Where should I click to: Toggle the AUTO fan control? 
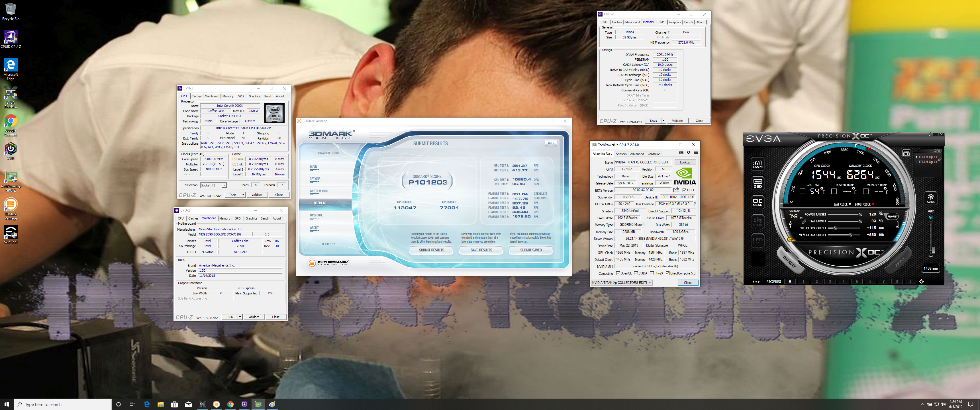(x=930, y=217)
